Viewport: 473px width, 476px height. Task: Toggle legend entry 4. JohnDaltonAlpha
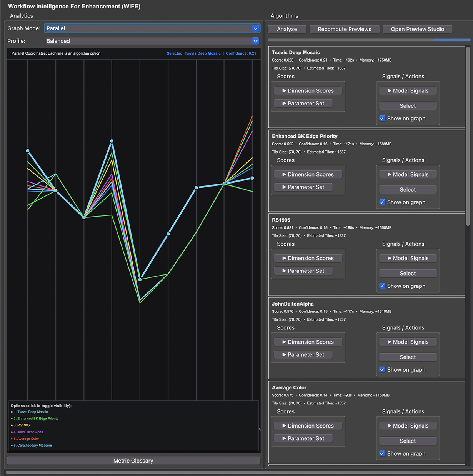coord(27,432)
